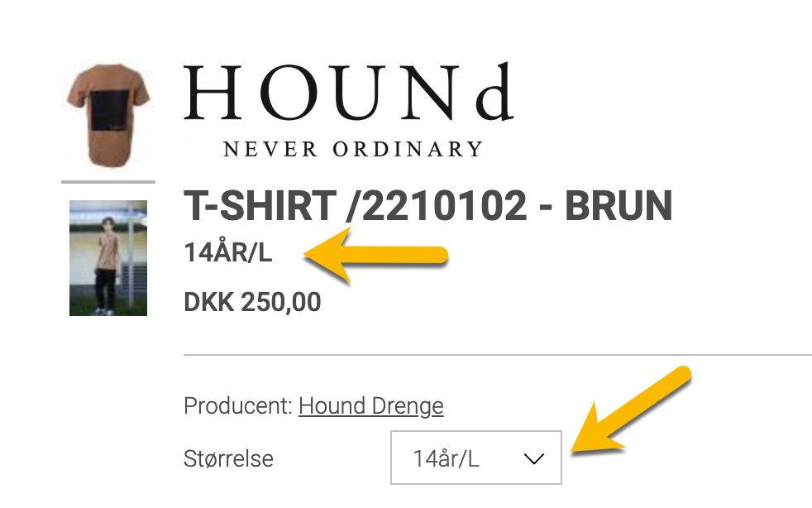Click the HOUNd brand logo wordmark
Viewport: 812px width, 508px height.
(348, 93)
